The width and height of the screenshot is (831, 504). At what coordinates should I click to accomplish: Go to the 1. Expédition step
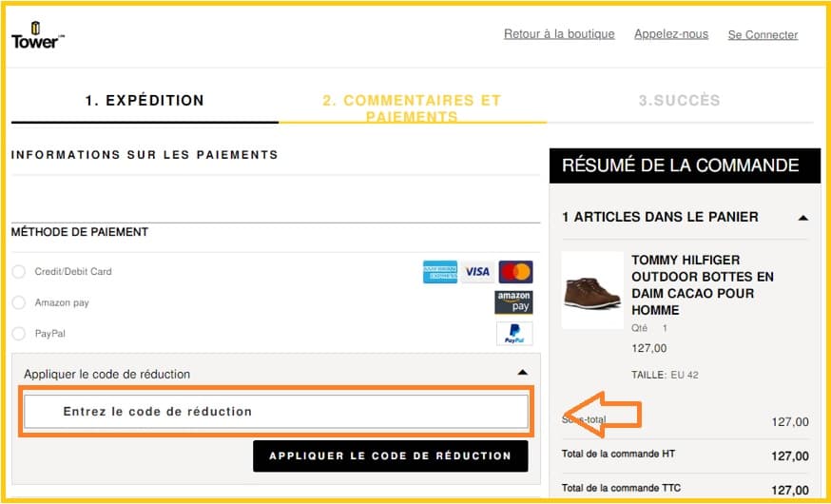145,101
